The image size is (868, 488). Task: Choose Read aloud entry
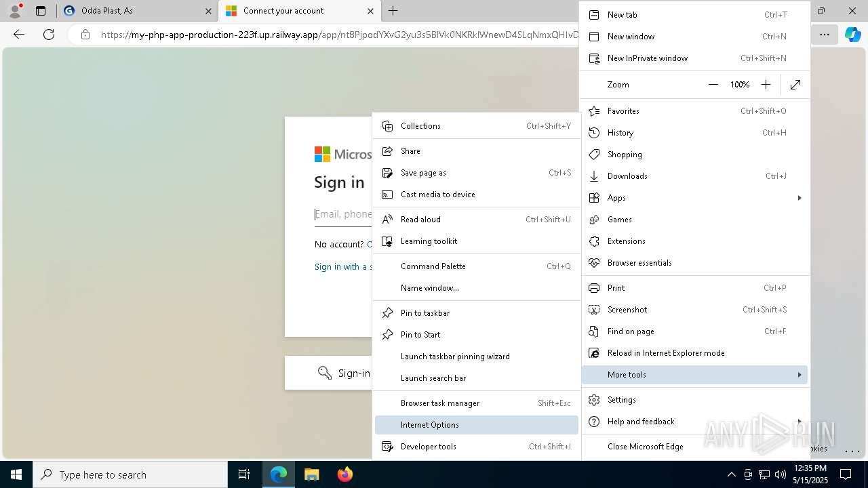pos(476,219)
